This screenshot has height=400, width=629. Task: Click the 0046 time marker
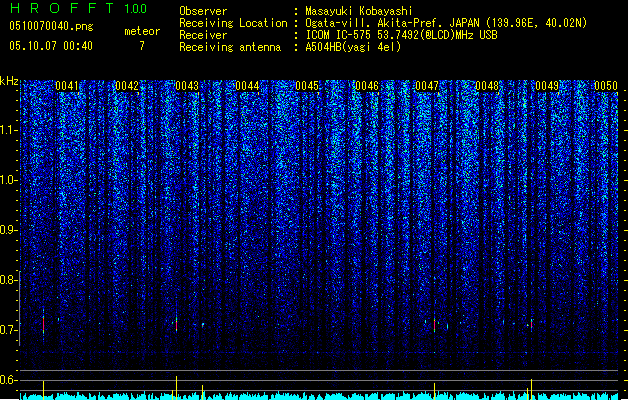[x=367, y=86]
